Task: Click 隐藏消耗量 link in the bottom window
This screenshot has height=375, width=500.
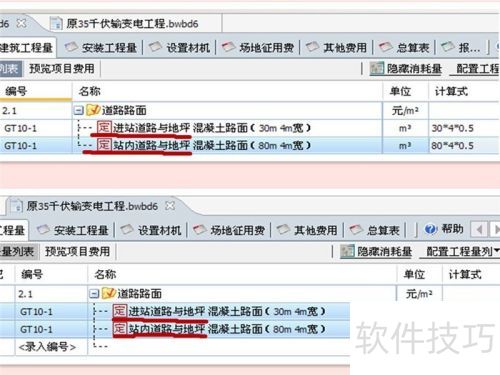Action: click(384, 251)
